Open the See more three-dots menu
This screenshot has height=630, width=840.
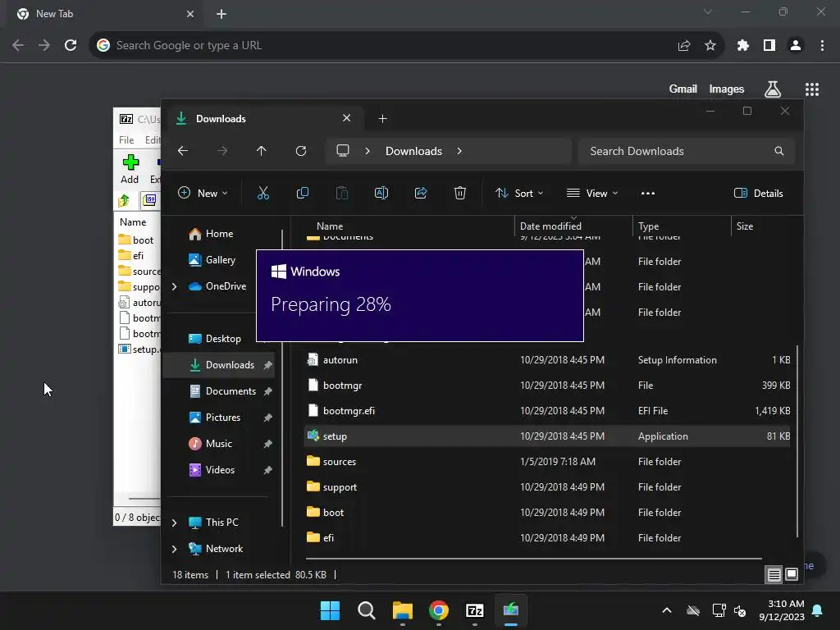click(648, 194)
